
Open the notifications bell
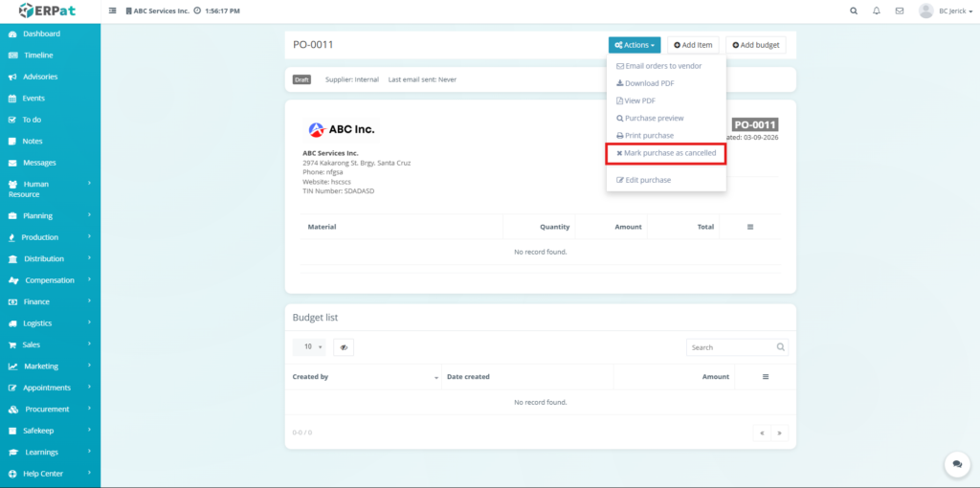(877, 11)
